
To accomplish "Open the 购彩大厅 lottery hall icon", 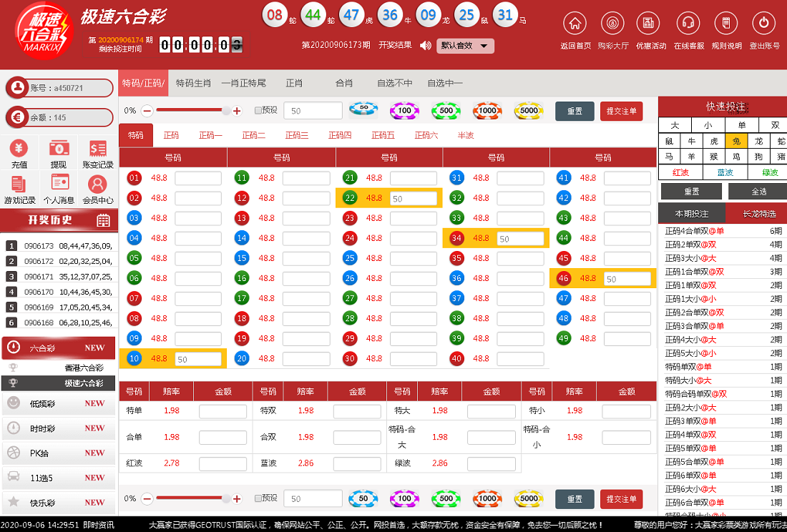I will click(612, 24).
